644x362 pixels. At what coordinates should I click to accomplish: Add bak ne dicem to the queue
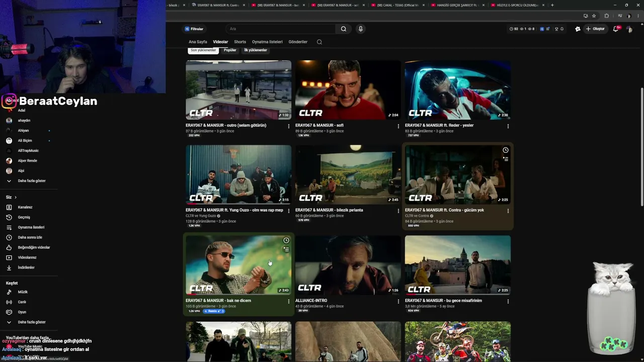[x=286, y=249]
